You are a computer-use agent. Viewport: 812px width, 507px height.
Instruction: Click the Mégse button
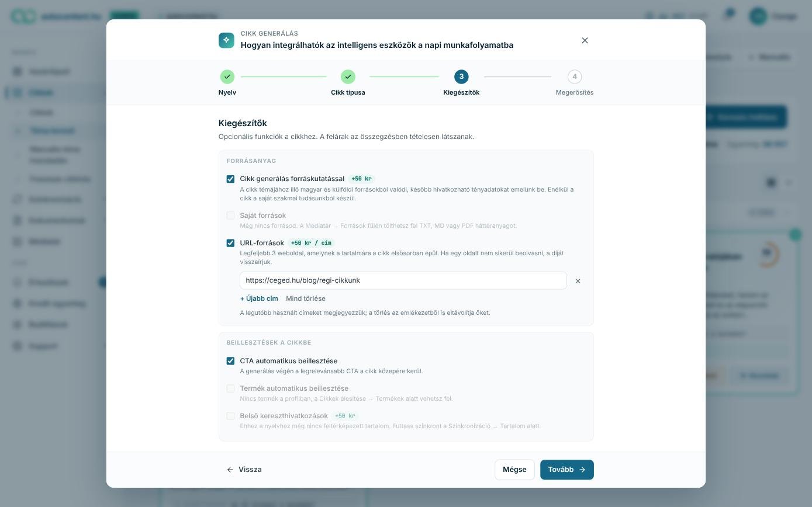click(x=514, y=470)
